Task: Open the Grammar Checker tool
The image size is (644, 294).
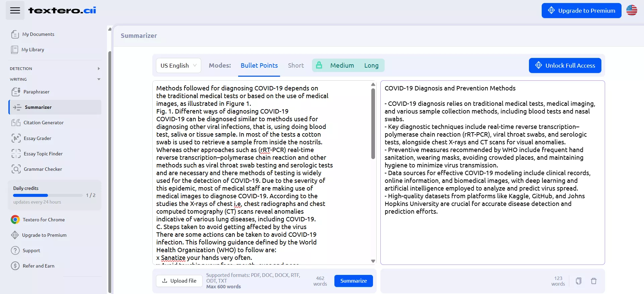Action: 43,169
